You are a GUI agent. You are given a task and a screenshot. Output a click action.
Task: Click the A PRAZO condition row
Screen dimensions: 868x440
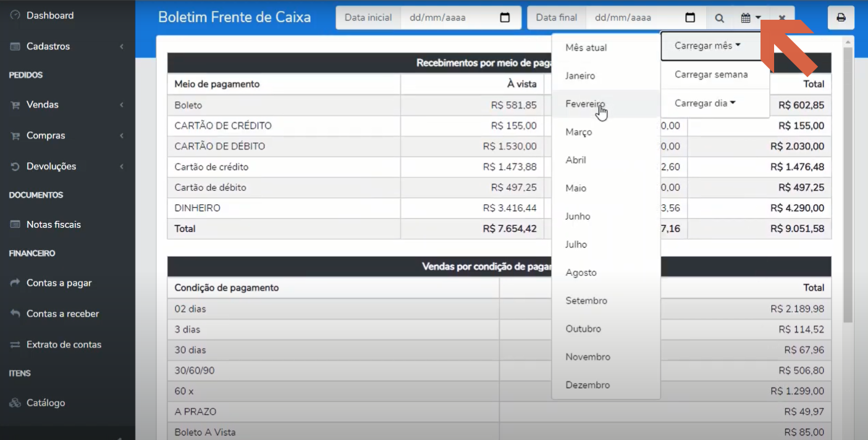tap(499, 412)
